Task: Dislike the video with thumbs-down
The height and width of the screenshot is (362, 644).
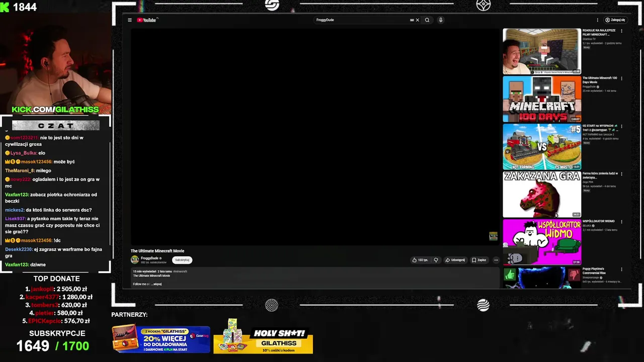Action: pyautogui.click(x=436, y=260)
